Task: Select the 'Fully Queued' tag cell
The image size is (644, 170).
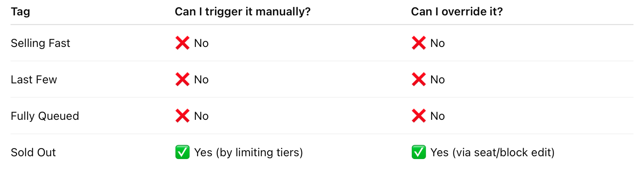Action: pos(45,116)
